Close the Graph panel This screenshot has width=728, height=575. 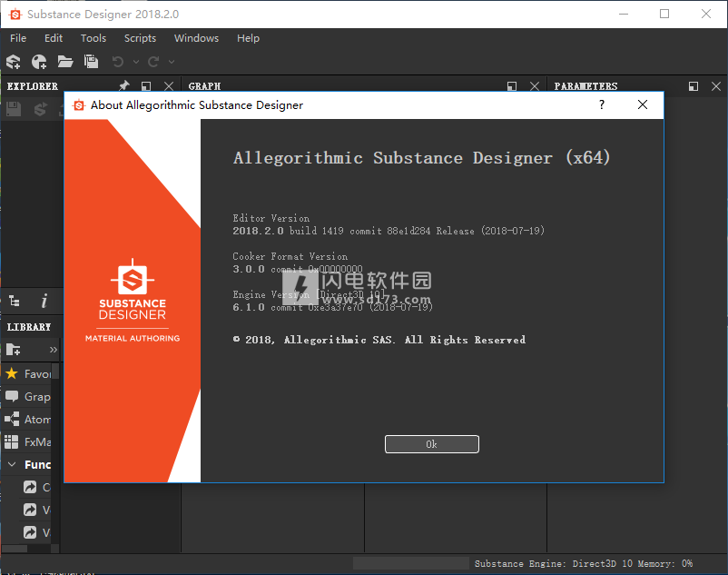click(x=535, y=86)
